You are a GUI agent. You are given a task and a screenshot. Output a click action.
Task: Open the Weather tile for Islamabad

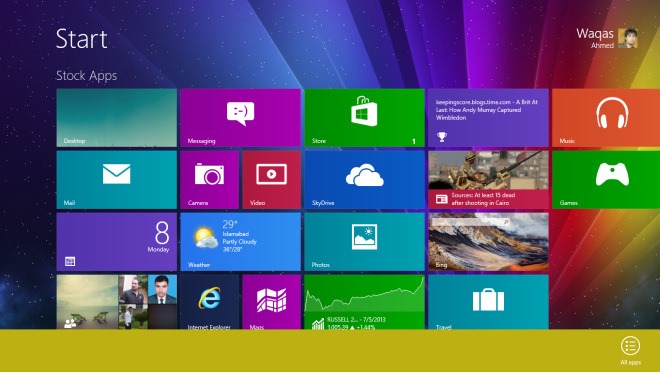240,242
